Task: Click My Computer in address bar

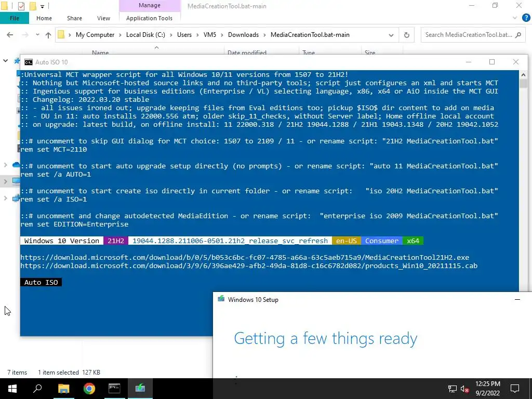Action: [95, 35]
